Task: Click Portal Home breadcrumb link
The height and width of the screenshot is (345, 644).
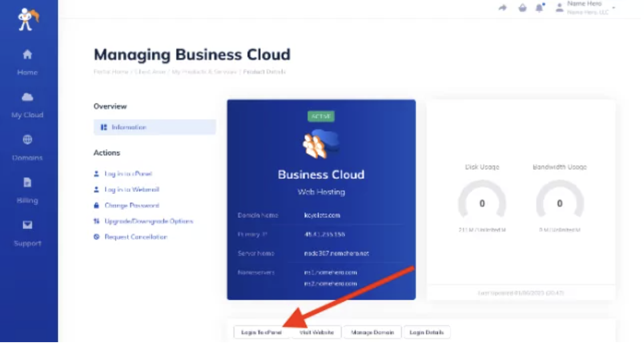Action: tap(111, 71)
